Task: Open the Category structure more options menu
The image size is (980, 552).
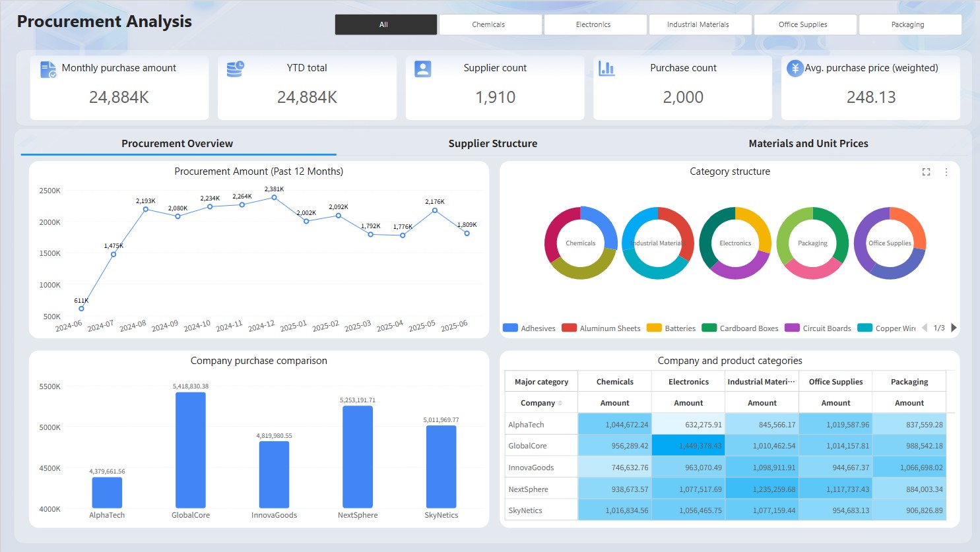Action: pyautogui.click(x=946, y=172)
